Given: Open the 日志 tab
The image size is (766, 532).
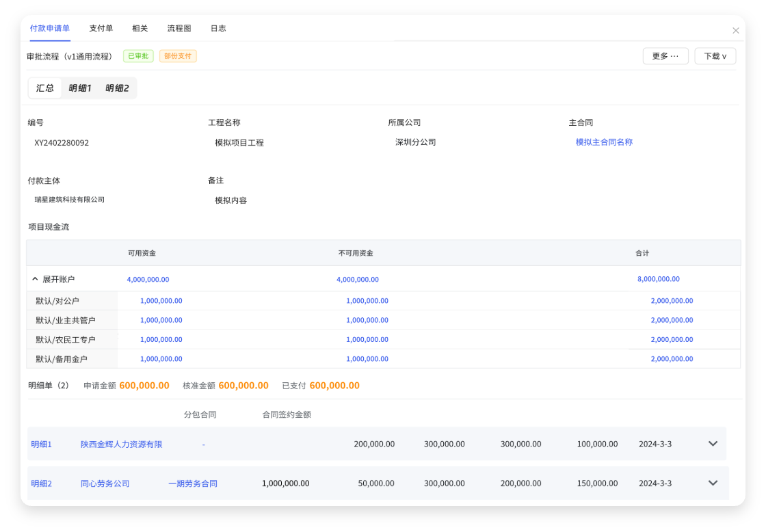Looking at the screenshot, I should point(218,29).
